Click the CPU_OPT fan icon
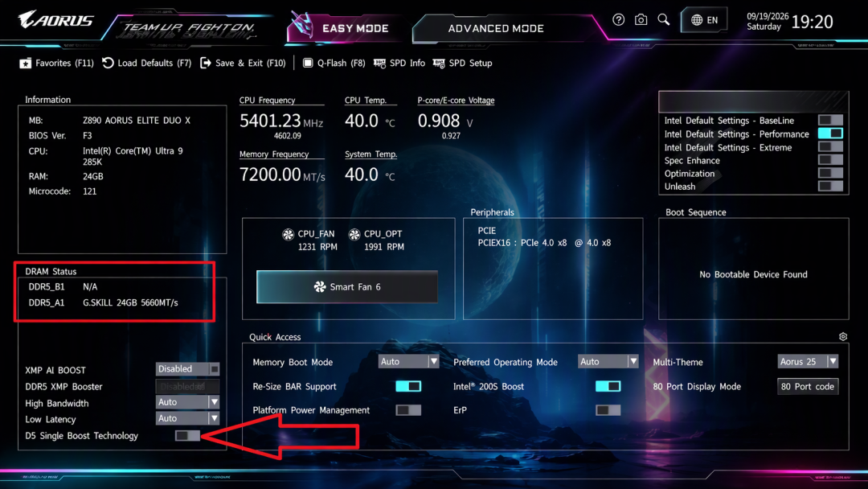This screenshot has height=489, width=868. pyautogui.click(x=354, y=234)
